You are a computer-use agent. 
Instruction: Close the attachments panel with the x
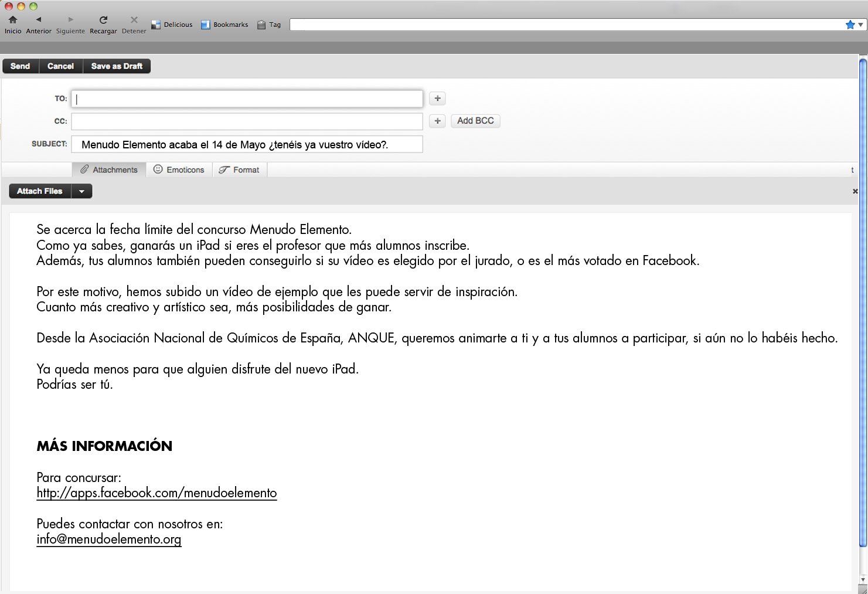click(855, 191)
